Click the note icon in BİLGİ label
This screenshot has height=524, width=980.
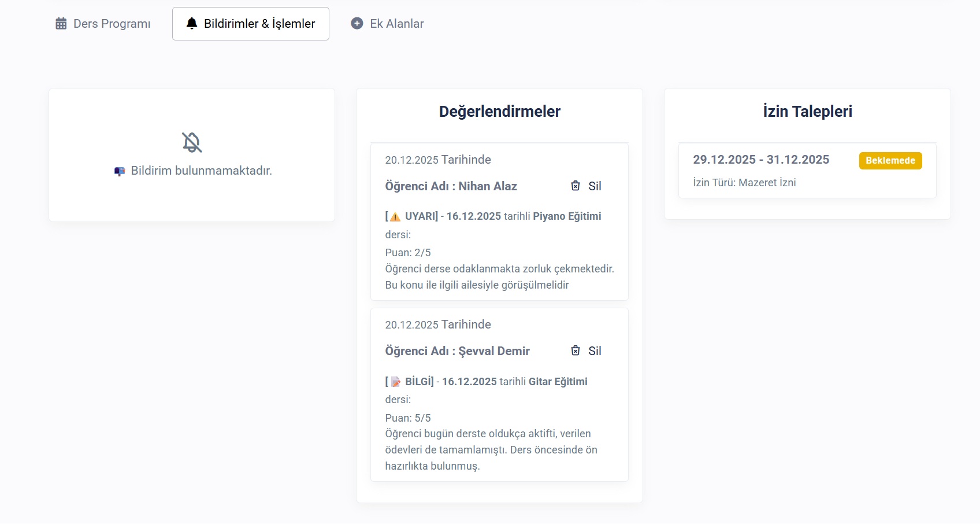point(396,382)
